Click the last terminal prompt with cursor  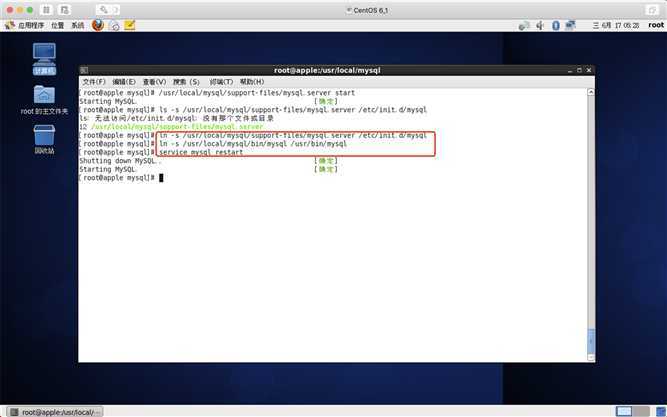coord(121,178)
